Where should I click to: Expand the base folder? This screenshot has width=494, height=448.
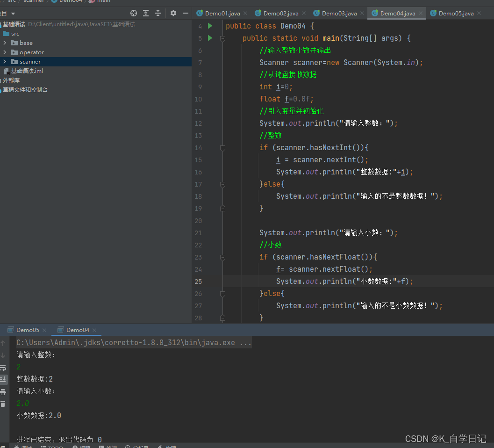click(5, 43)
